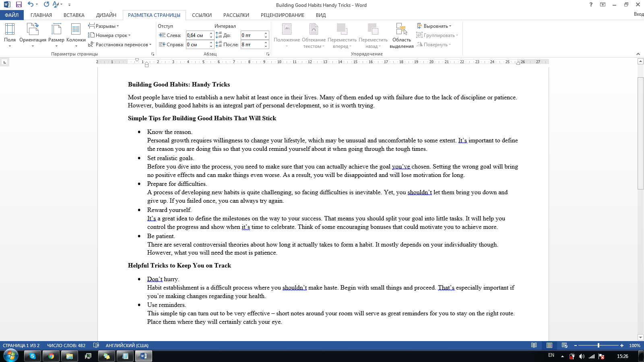Collapse the ribbon with the arrow
Viewport: 644px width, 362px height.
pyautogui.click(x=638, y=54)
